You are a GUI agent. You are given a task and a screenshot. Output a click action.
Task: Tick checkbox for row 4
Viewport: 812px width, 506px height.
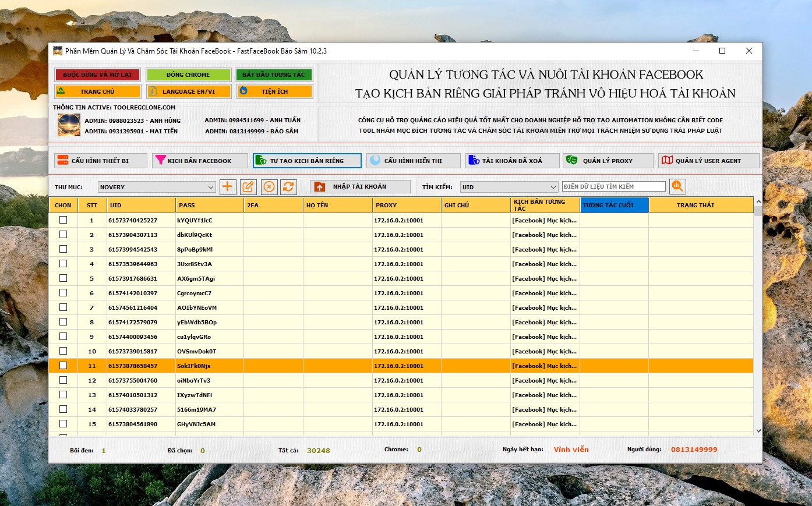pos(63,264)
